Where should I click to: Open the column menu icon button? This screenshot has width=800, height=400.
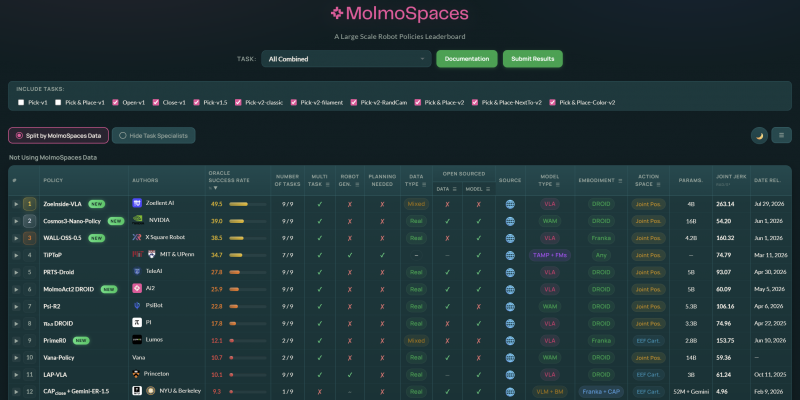(x=781, y=135)
